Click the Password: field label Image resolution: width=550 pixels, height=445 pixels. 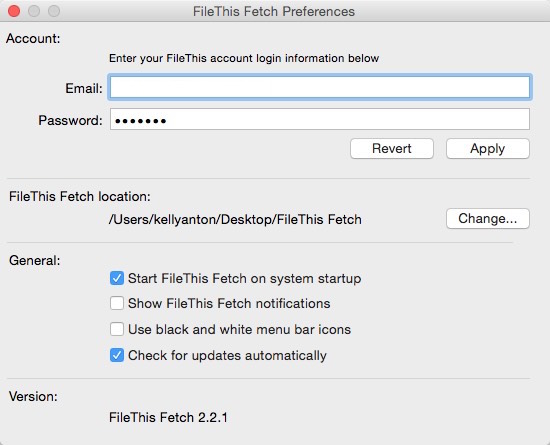click(x=71, y=120)
